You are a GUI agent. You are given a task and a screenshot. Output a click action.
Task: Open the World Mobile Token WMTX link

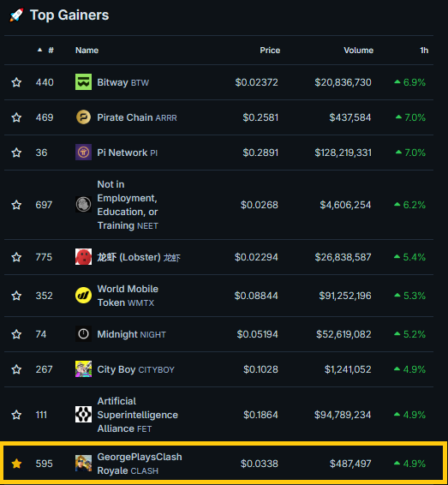(x=128, y=296)
